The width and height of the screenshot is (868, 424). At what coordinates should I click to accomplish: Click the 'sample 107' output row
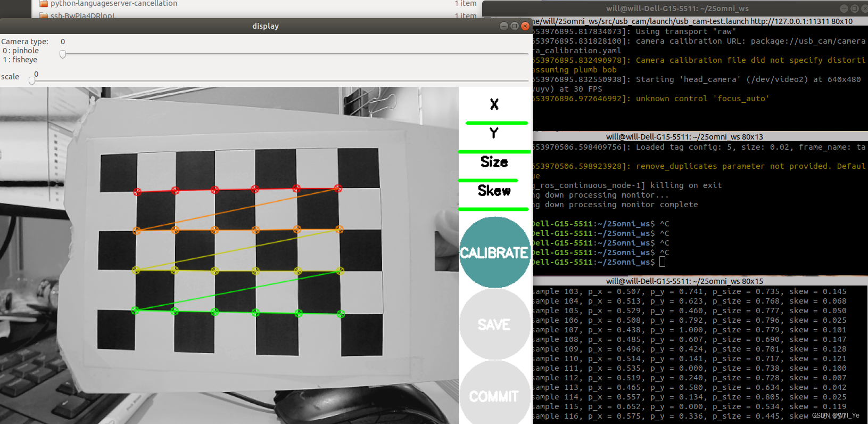coord(690,330)
